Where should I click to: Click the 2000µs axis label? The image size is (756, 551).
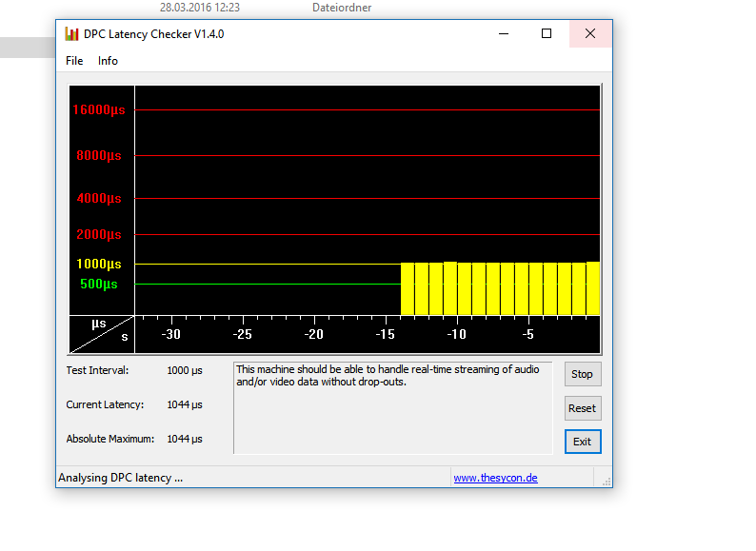point(99,234)
